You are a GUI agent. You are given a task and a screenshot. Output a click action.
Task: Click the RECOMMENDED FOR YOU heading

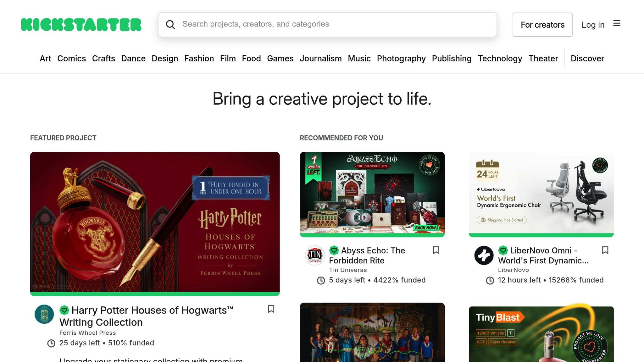pyautogui.click(x=341, y=138)
